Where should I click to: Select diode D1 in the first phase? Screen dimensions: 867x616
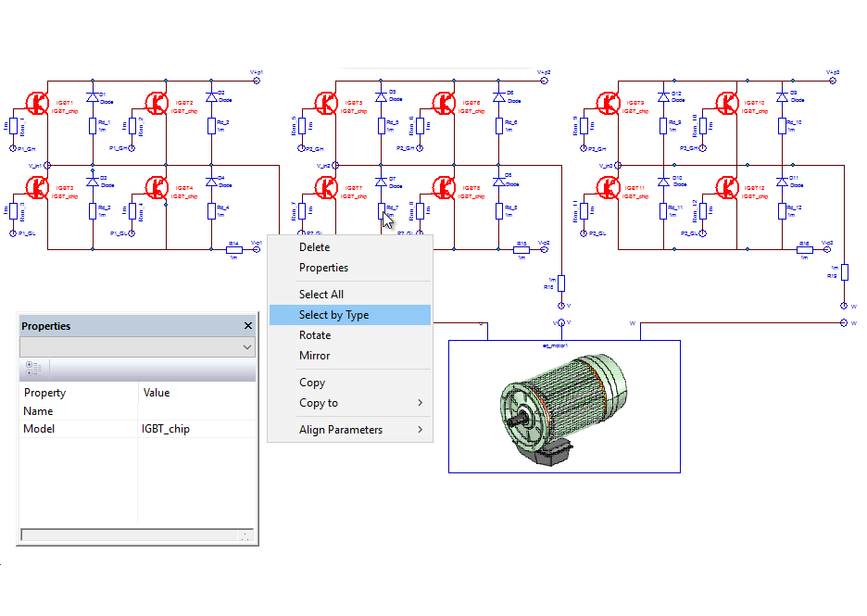tap(93, 96)
